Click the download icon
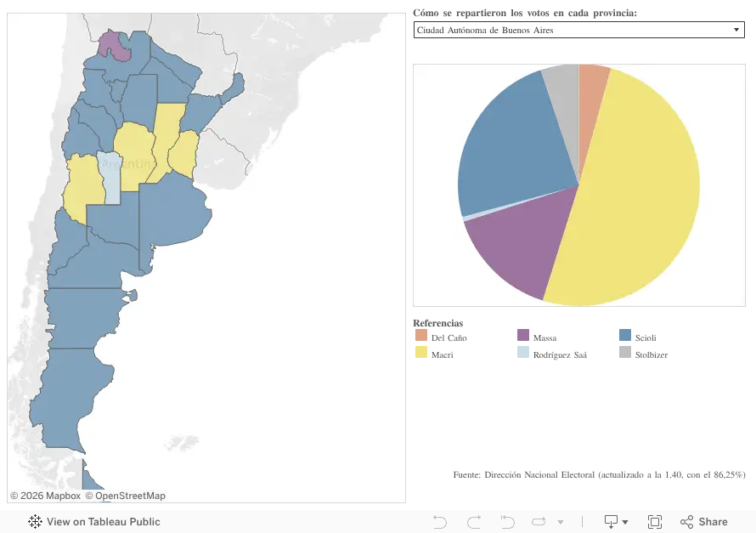 click(x=611, y=522)
